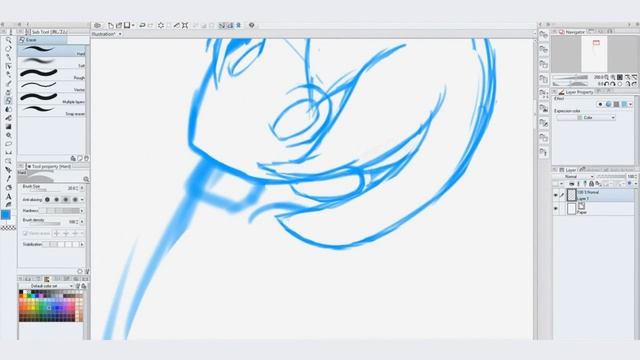Click the Save icon in the command bar
This screenshot has width=640, height=360.
[127, 25]
